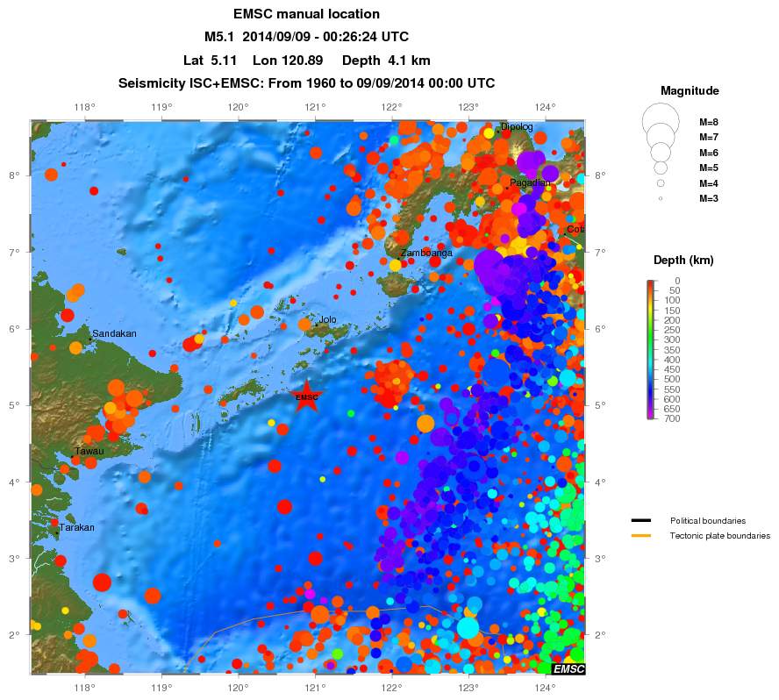Click the 700 depth scale value

point(672,418)
